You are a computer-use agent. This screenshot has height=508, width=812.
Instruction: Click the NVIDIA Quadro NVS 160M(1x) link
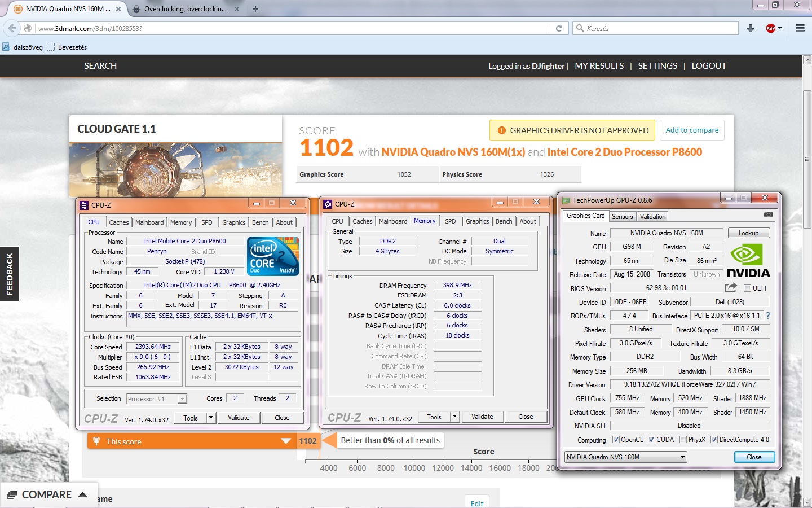click(x=453, y=152)
